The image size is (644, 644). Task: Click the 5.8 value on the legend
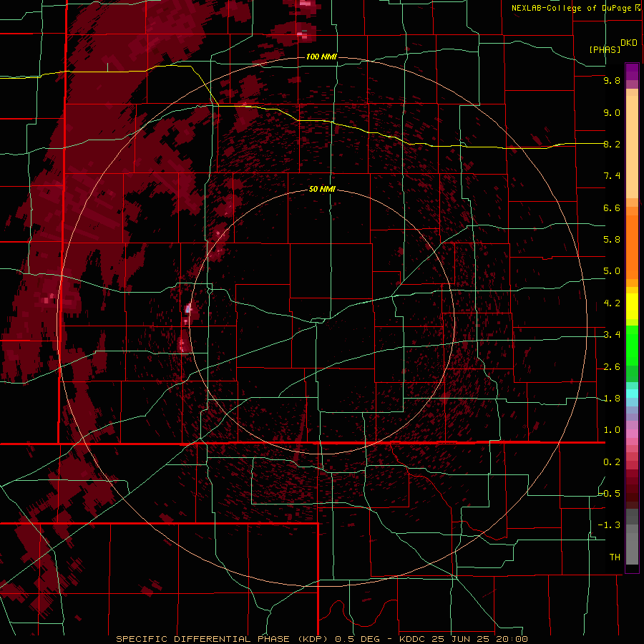click(x=612, y=240)
